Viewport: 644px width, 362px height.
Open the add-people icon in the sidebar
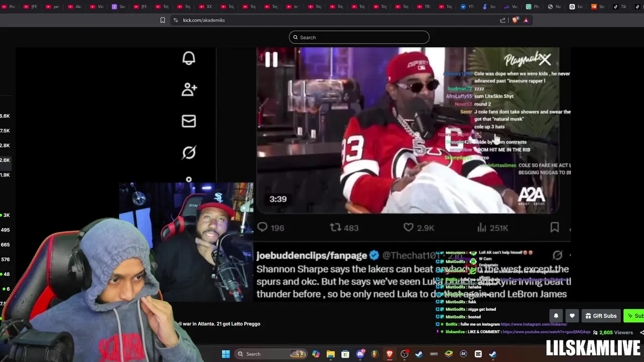point(189,89)
